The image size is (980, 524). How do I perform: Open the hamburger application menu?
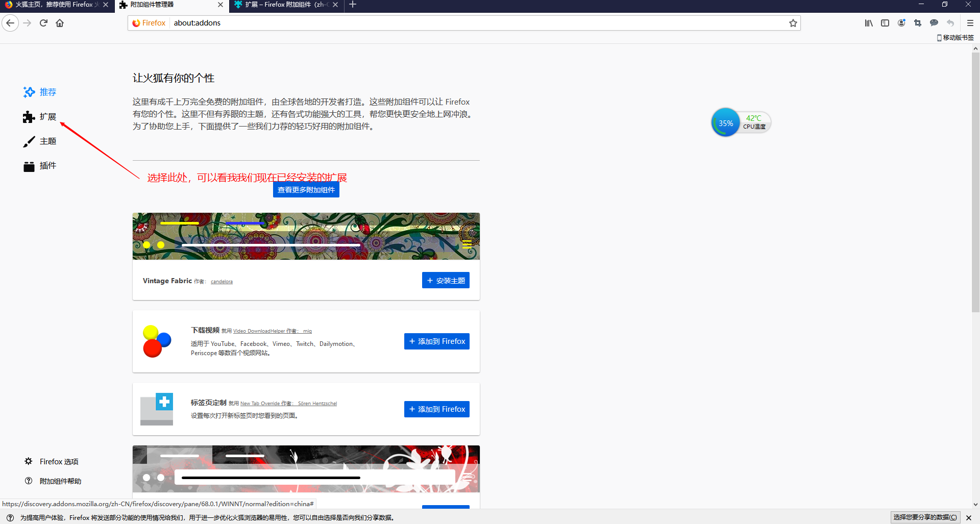click(x=970, y=23)
